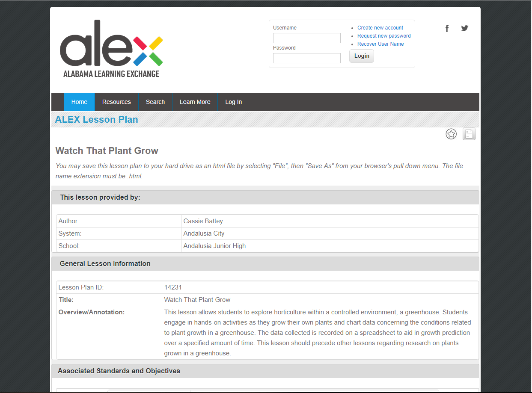This screenshot has width=532, height=393.
Task: Focus the Password input field
Action: click(306, 58)
